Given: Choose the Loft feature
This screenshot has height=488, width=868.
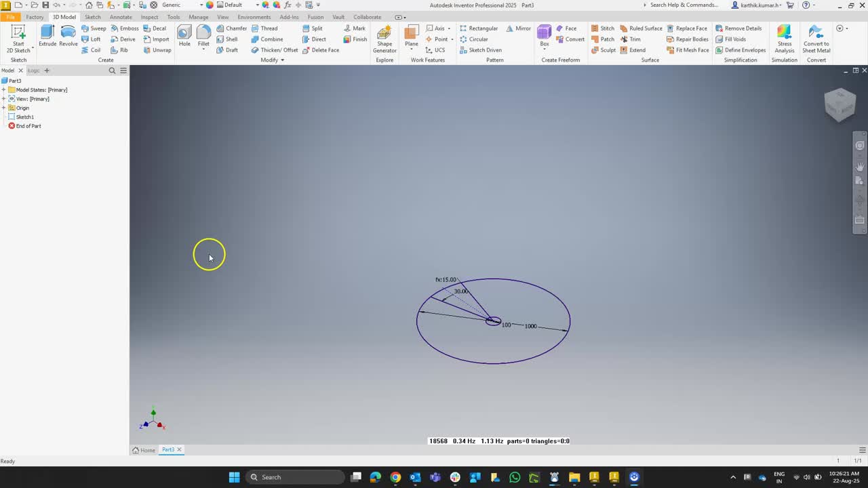Looking at the screenshot, I should coord(91,39).
